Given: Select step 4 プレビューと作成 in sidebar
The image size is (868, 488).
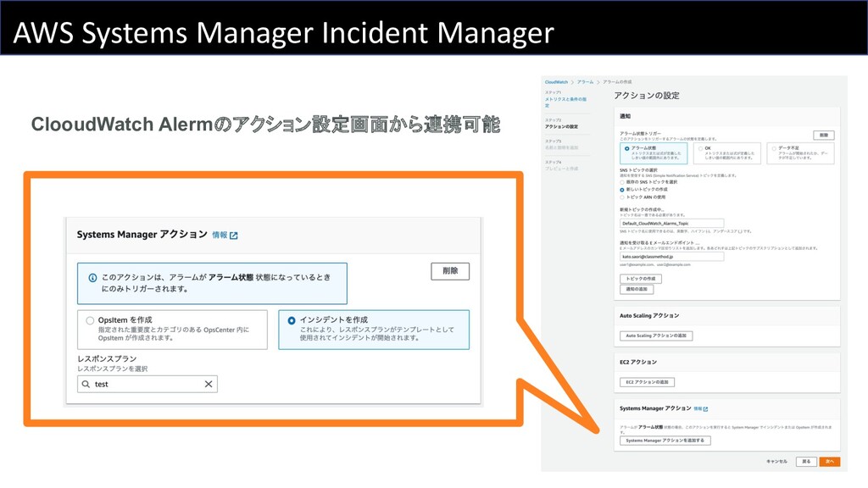Looking at the screenshot, I should click(x=561, y=169).
